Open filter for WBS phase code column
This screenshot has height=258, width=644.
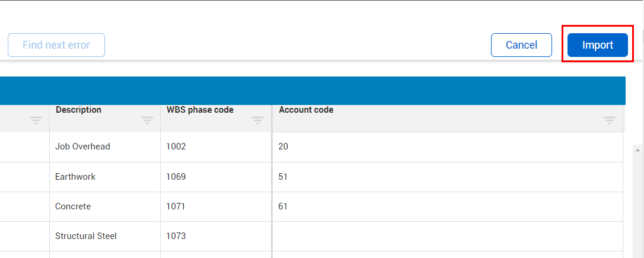coord(258,120)
